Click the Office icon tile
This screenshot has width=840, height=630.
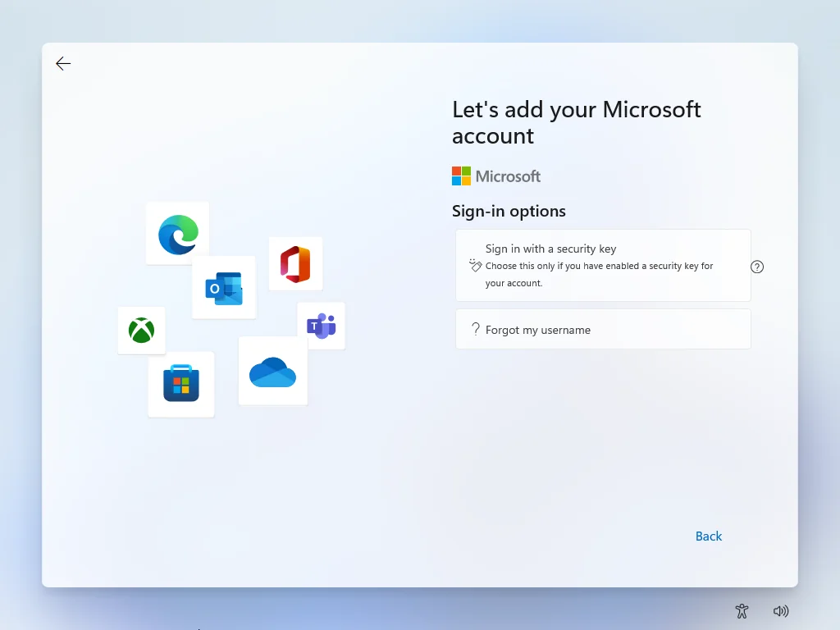point(295,263)
